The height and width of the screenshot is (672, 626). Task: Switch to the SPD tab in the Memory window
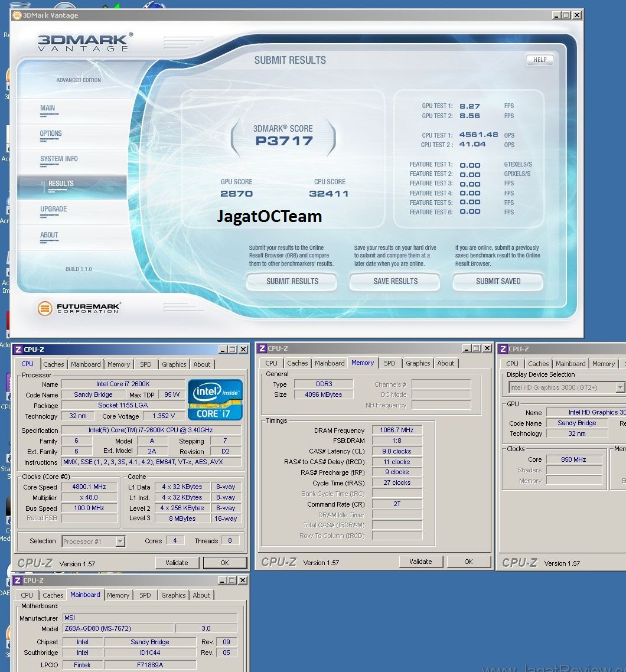tap(389, 363)
